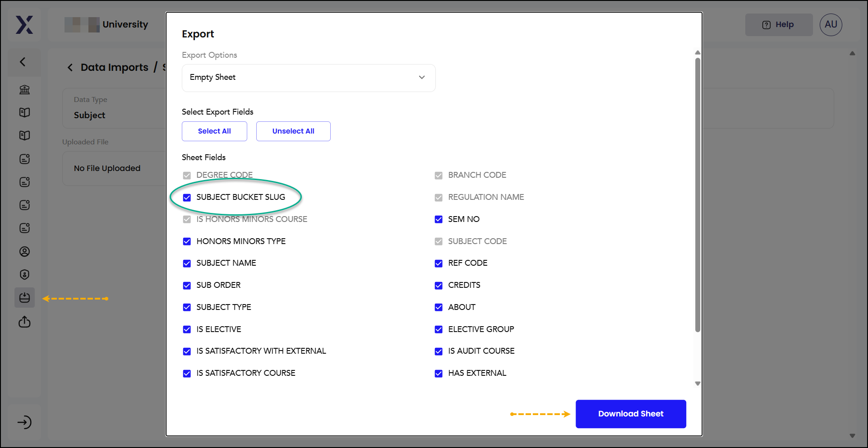868x448 pixels.
Task: Toggle ELECTIVE GROUP checkbox
Action: pos(439,329)
